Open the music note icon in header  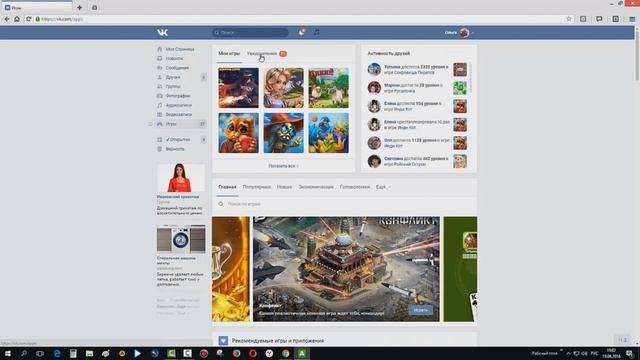pos(317,32)
